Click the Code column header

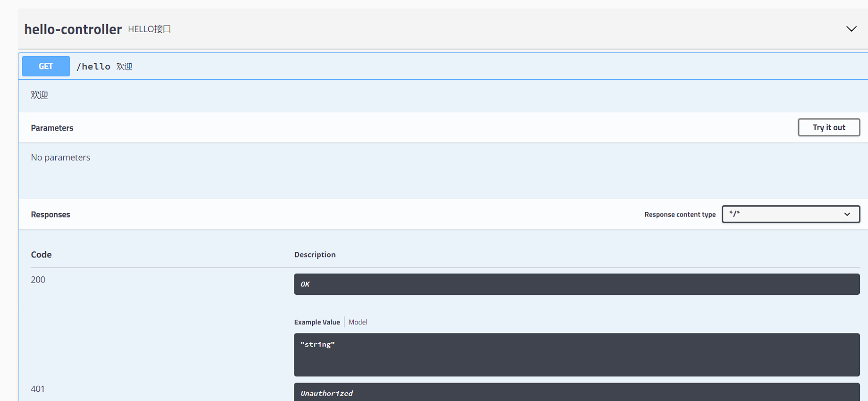click(41, 254)
